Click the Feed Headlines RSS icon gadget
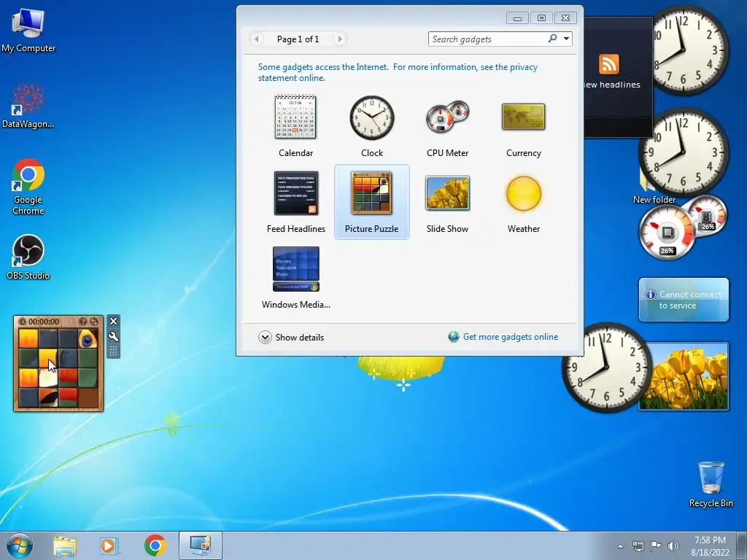The image size is (747, 560). (608, 64)
